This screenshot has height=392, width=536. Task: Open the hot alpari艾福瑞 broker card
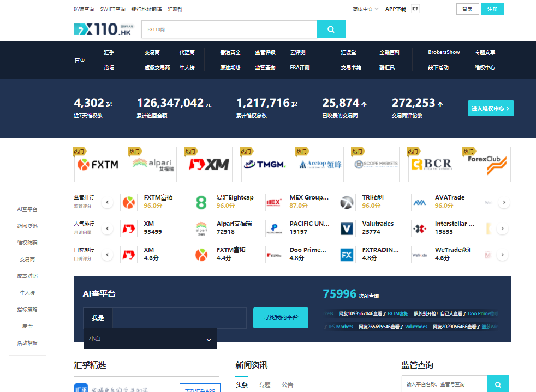[153, 164]
